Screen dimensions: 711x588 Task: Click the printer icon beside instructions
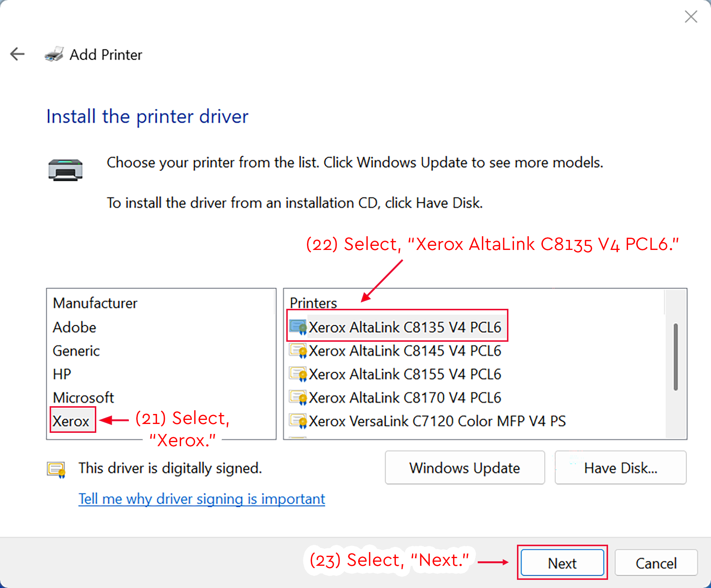pos(66,170)
